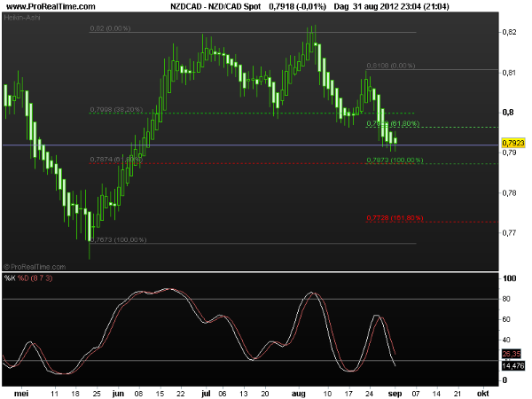Image resolution: width=532 pixels, height=399 pixels.
Task: Click the mei date axis label
Action: click(21, 394)
